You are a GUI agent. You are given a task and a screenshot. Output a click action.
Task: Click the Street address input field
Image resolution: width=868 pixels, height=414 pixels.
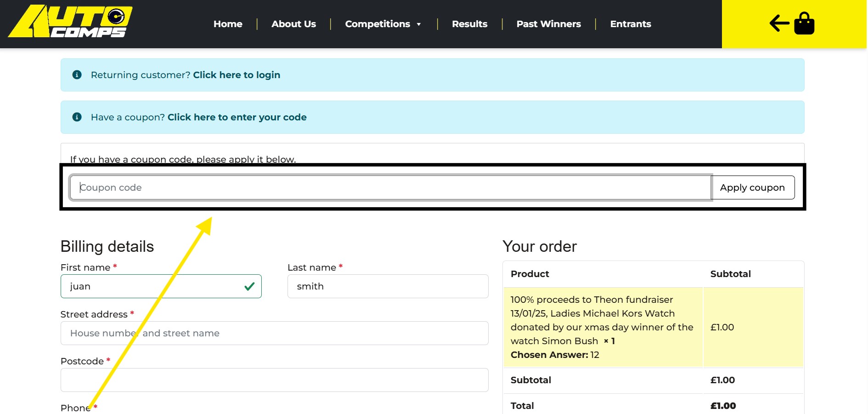point(274,333)
